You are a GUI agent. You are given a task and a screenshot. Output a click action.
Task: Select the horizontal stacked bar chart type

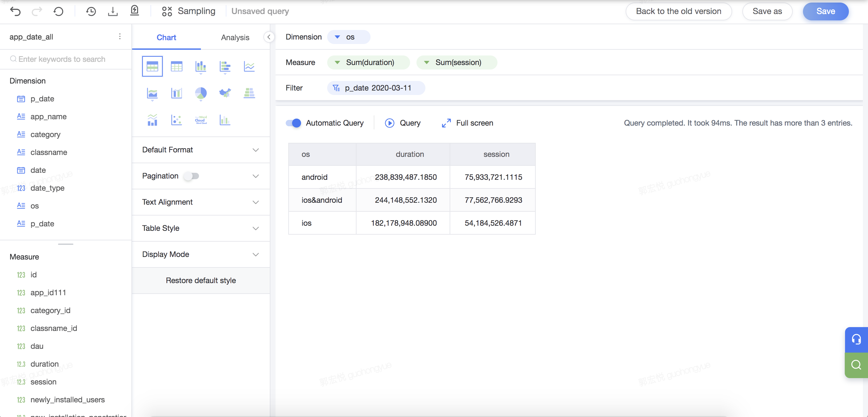[x=225, y=67]
